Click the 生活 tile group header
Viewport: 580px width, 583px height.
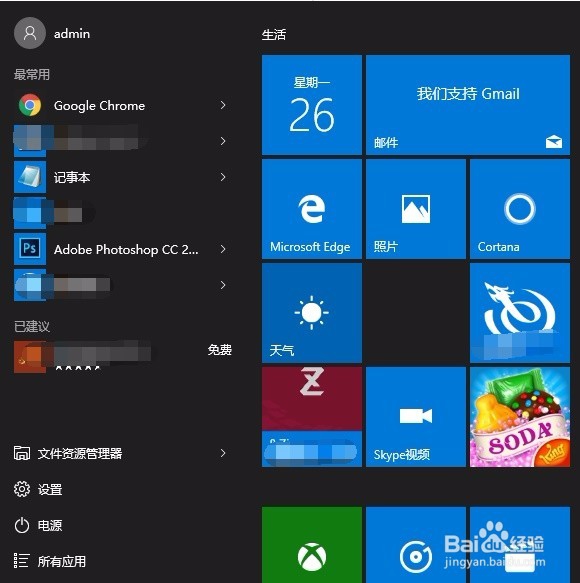point(274,35)
